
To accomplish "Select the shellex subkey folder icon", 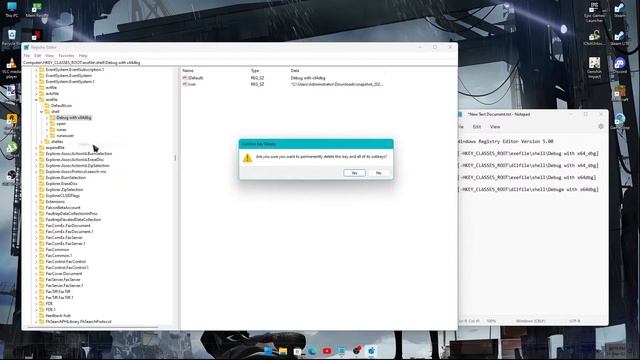I will [47, 142].
